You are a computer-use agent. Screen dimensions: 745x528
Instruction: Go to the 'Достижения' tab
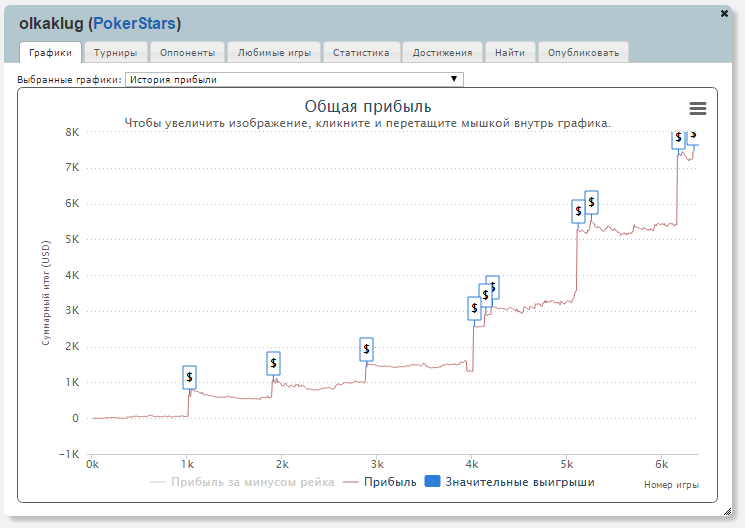[x=444, y=52]
